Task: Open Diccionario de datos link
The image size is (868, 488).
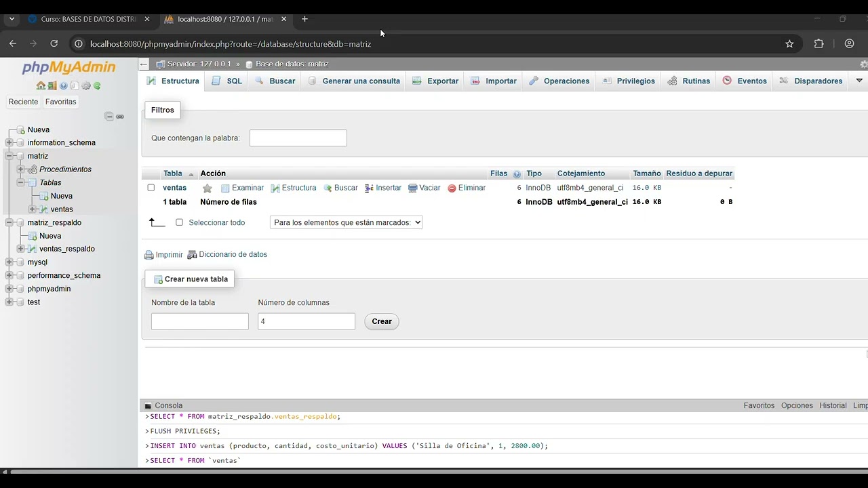Action: (227, 255)
